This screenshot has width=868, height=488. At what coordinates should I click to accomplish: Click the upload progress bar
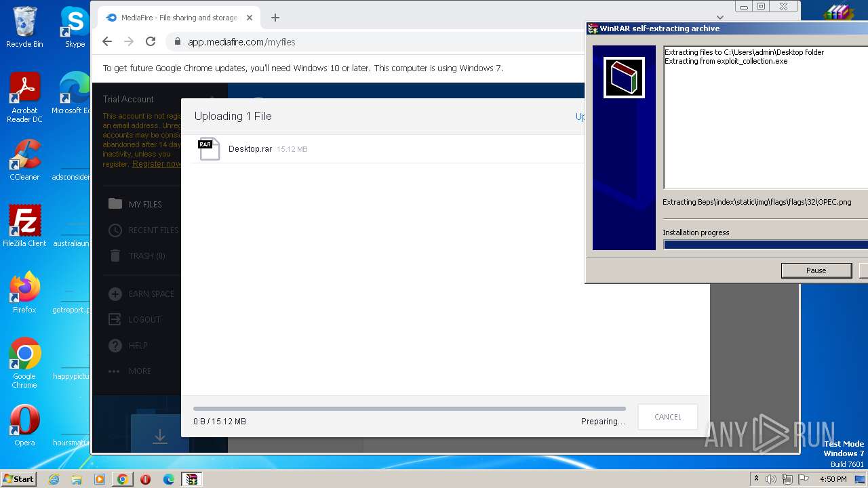coord(410,409)
